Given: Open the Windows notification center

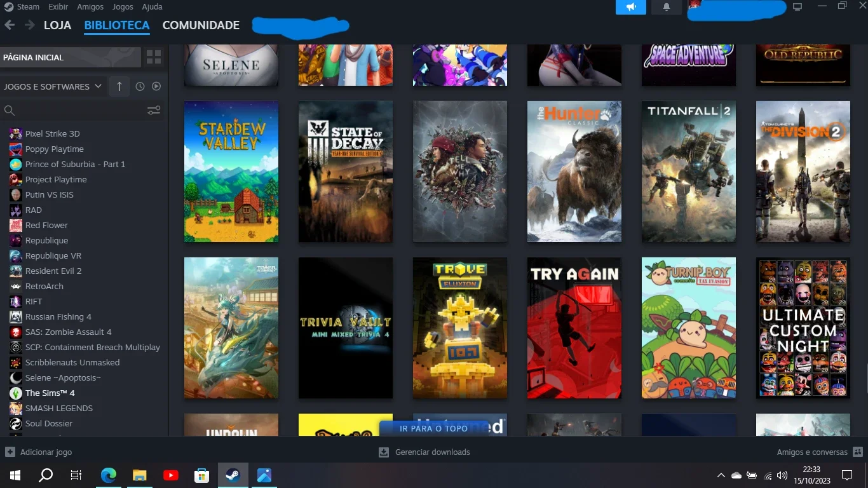Looking at the screenshot, I should pyautogui.click(x=846, y=475).
